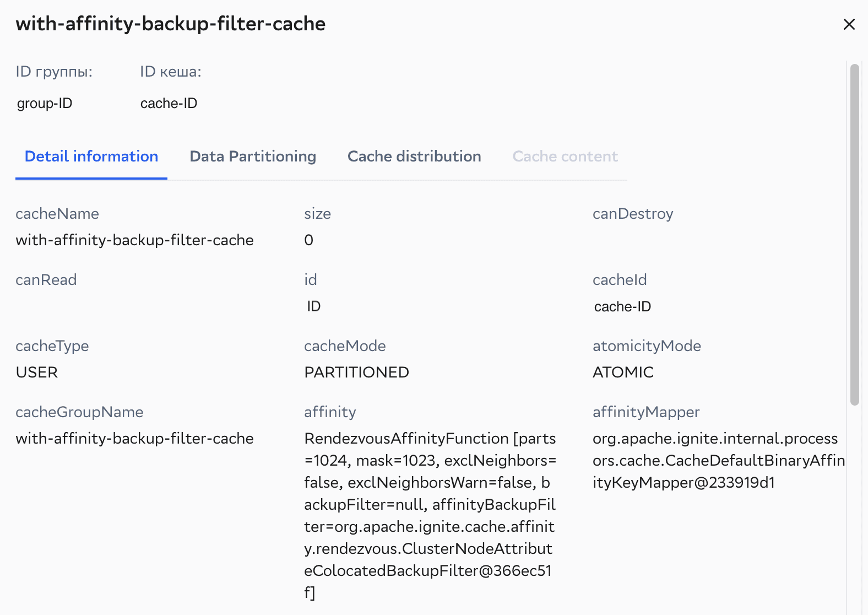The height and width of the screenshot is (615, 868).
Task: Click the USER value under cacheType
Action: (37, 373)
